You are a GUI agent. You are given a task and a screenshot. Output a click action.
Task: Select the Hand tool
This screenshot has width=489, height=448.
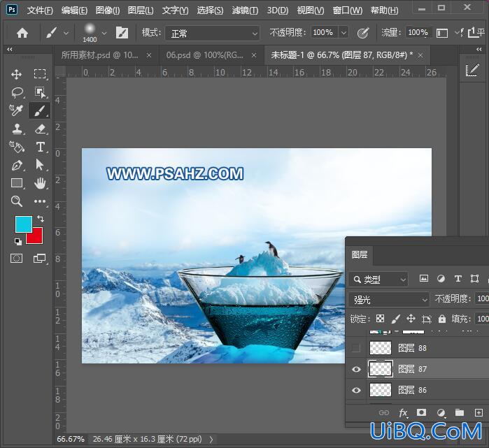(x=40, y=183)
